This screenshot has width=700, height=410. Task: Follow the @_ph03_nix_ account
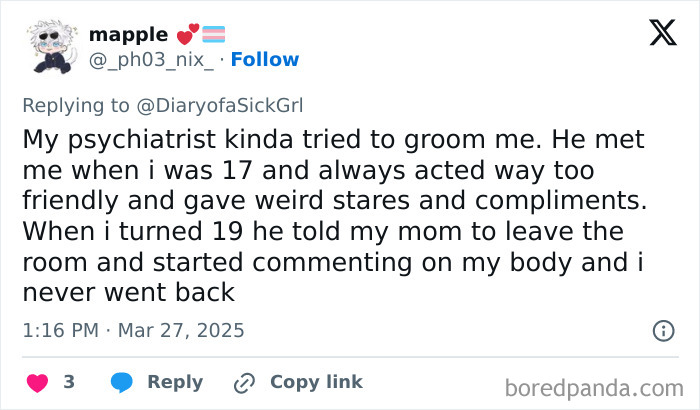pyautogui.click(x=264, y=60)
